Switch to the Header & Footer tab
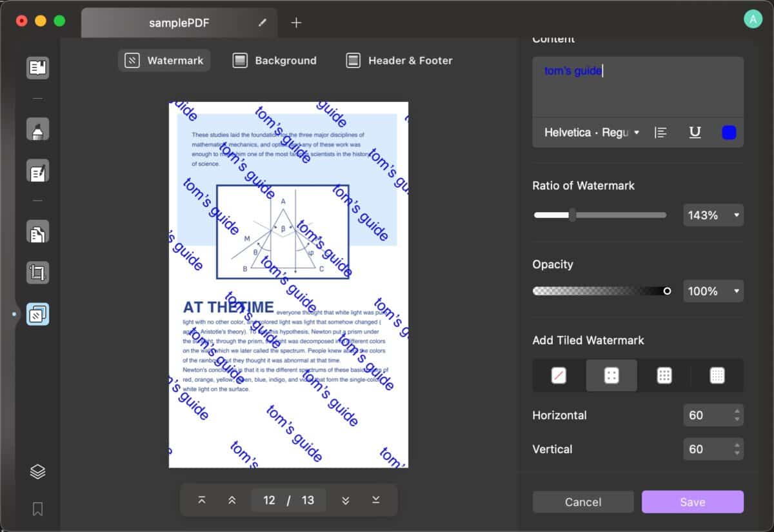 pos(399,61)
